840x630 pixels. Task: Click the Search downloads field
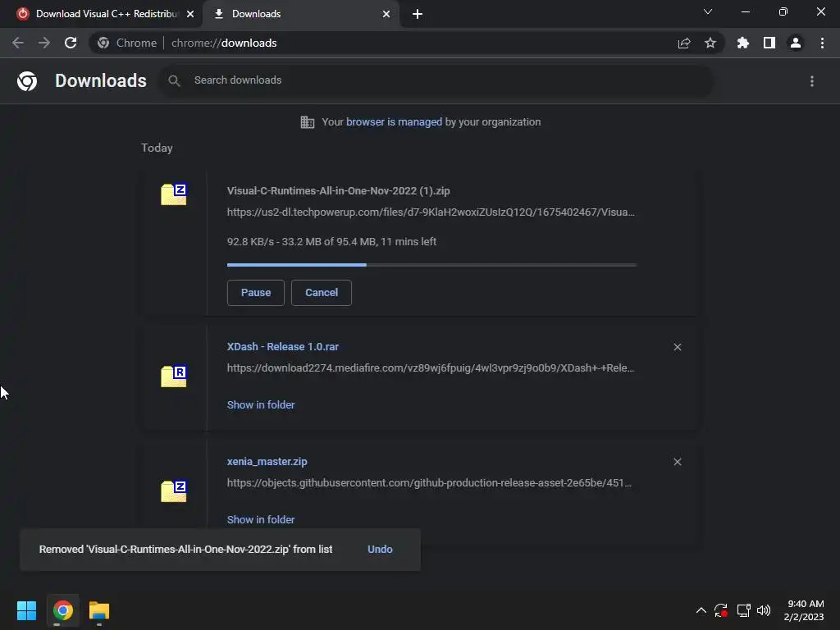(x=436, y=80)
